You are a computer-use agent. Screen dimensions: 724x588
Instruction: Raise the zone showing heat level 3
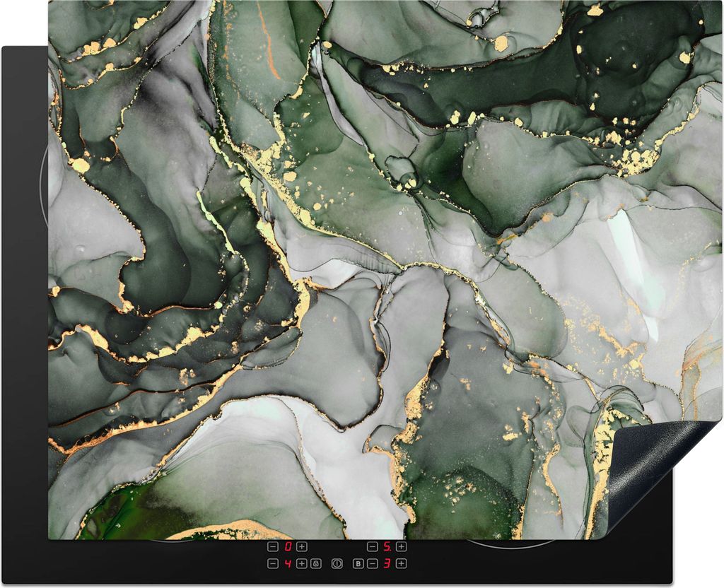click(401, 563)
